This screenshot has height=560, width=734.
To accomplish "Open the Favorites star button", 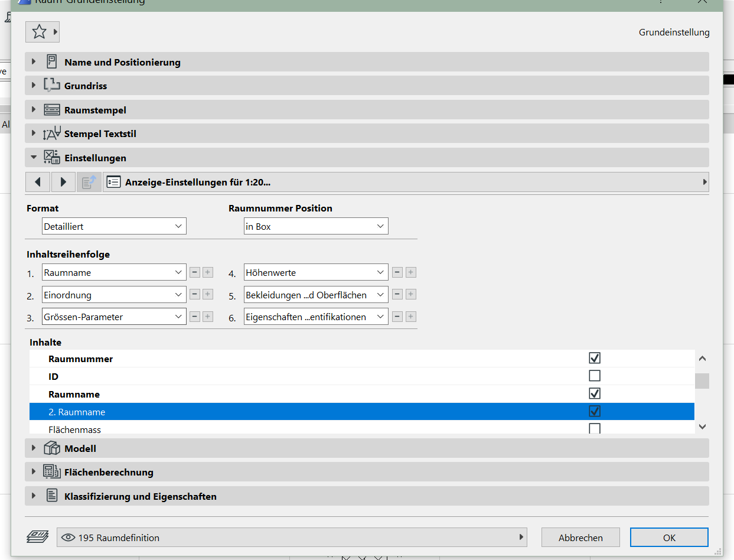I will click(x=39, y=32).
